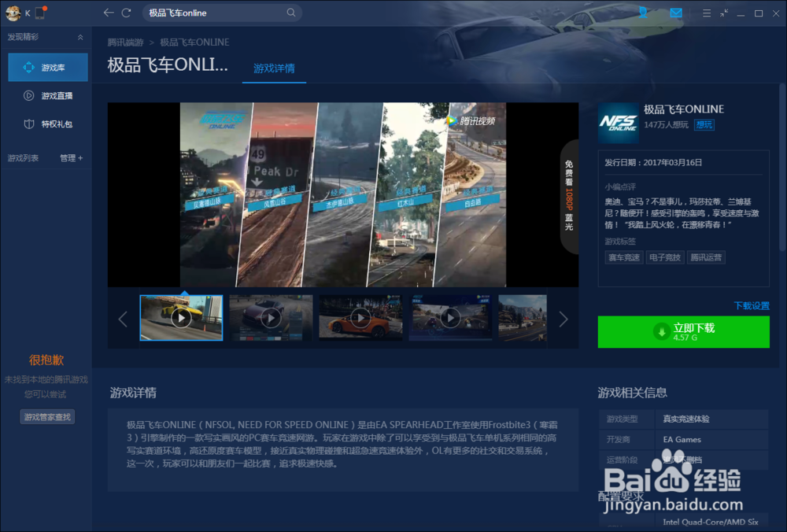The height and width of the screenshot is (532, 787).
Task: Click the 发行日期：2017年03月16日 text
Action: (653, 163)
